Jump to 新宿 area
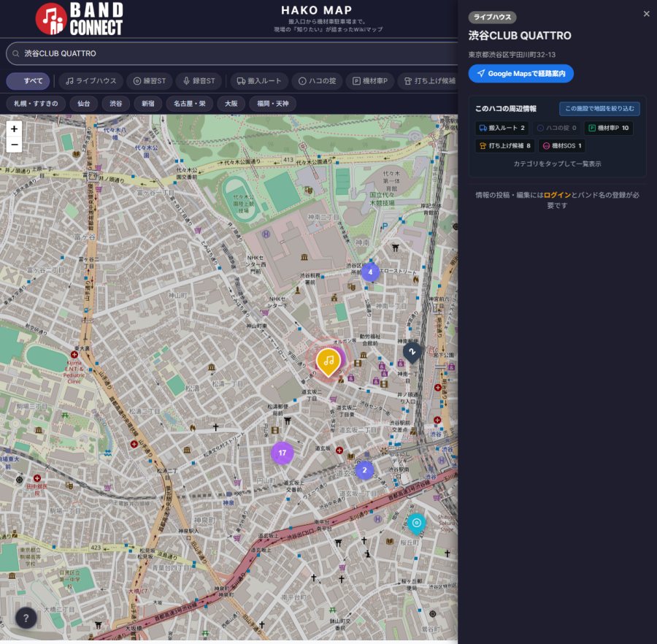The height and width of the screenshot is (644, 657). click(148, 104)
